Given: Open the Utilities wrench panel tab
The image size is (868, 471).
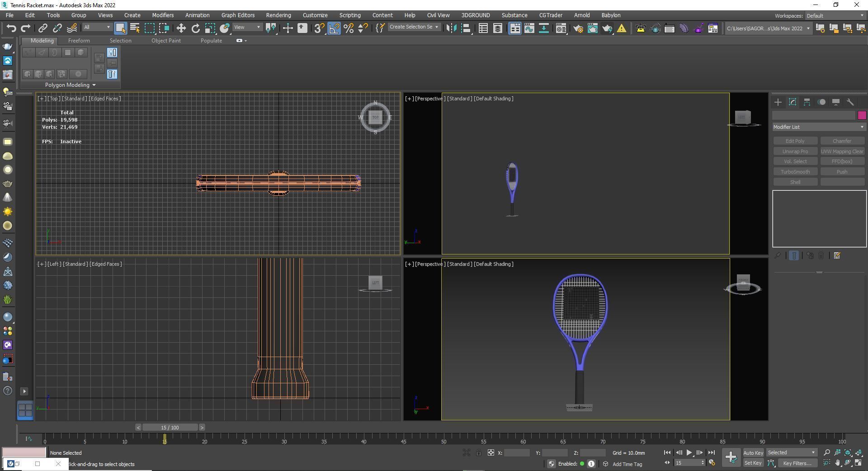Looking at the screenshot, I should [x=850, y=102].
